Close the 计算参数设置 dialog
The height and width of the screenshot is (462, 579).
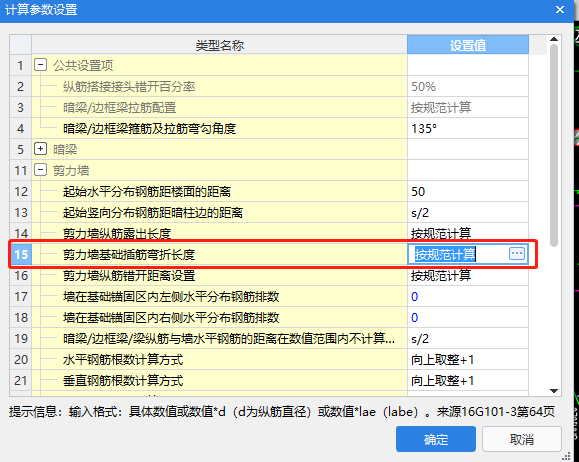560,10
